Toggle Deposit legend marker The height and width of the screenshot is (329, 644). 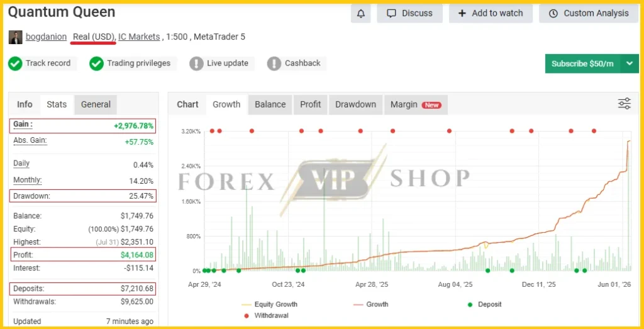click(485, 304)
